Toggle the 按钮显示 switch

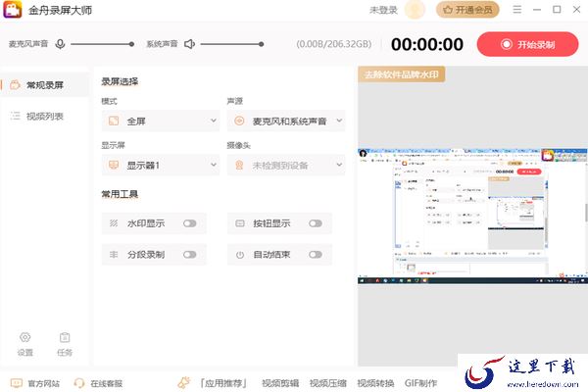pos(316,223)
